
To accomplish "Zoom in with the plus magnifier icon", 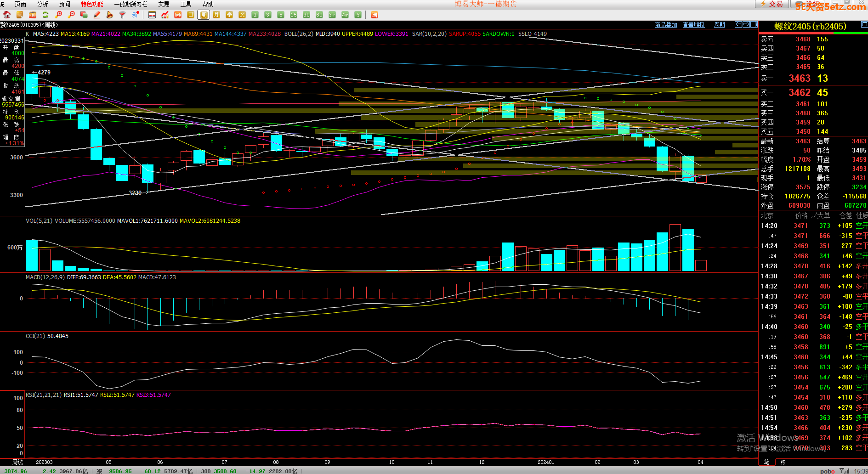I will point(58,15).
